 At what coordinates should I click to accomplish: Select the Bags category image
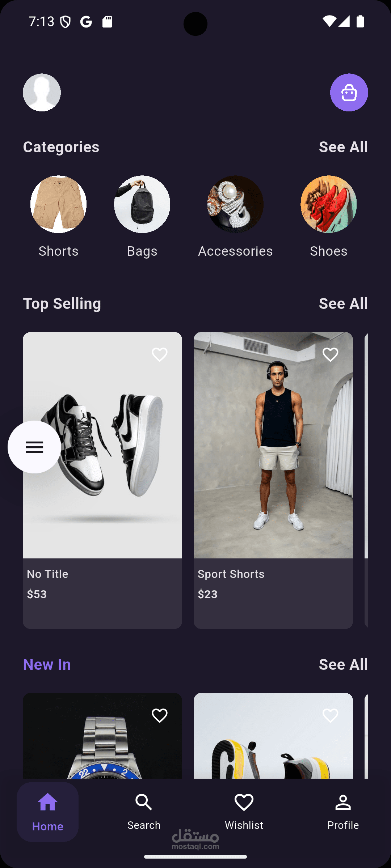click(x=142, y=204)
